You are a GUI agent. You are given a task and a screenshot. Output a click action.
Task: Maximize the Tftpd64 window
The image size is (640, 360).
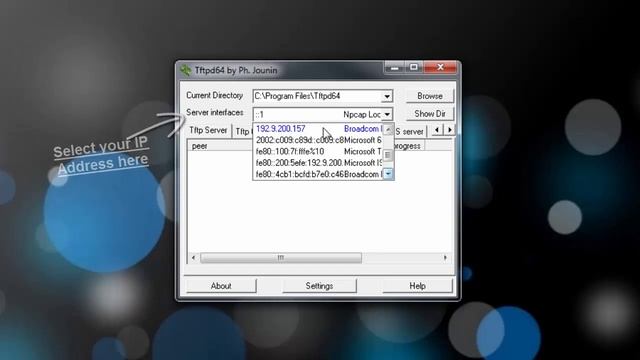pos(414,67)
